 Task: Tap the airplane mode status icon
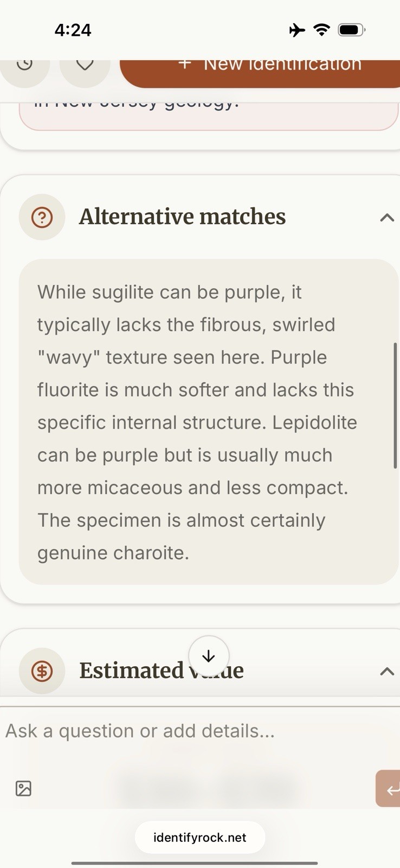click(x=297, y=30)
